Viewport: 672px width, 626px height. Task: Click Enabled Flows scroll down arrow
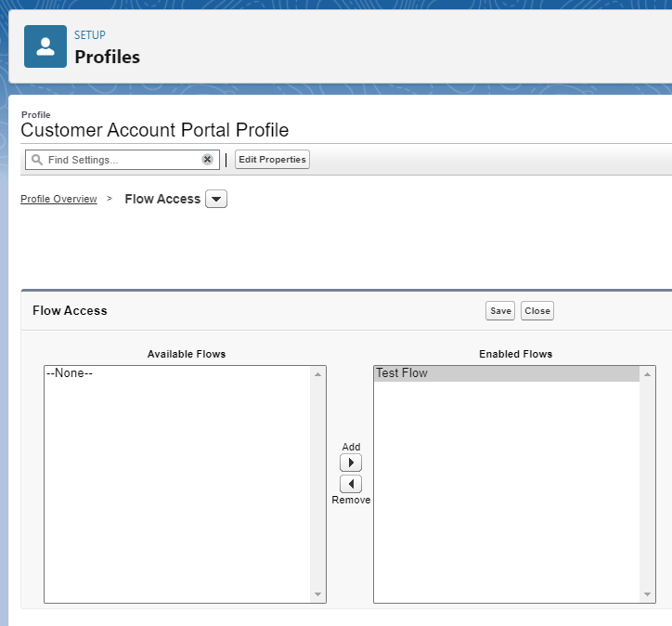pyautogui.click(x=648, y=594)
